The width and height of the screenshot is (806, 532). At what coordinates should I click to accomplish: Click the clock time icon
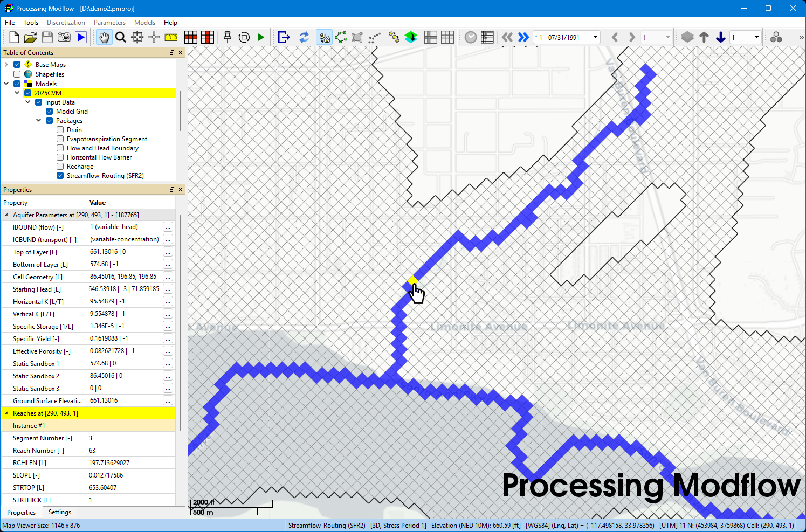pyautogui.click(x=471, y=37)
